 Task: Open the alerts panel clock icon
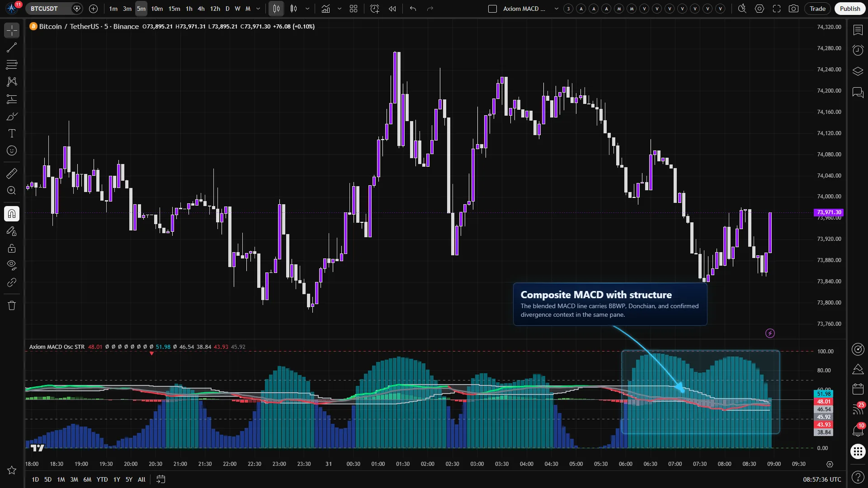click(x=858, y=50)
